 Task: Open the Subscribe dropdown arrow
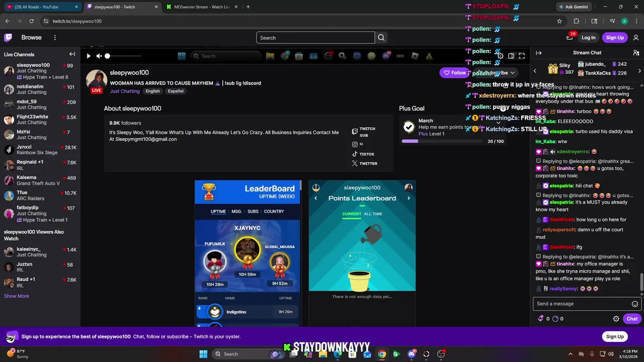(512, 73)
